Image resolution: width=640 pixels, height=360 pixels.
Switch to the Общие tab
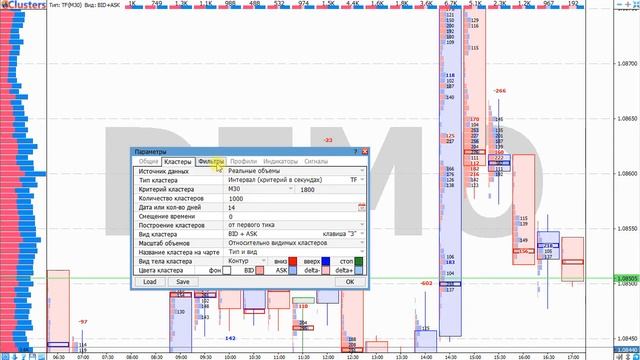(148, 162)
